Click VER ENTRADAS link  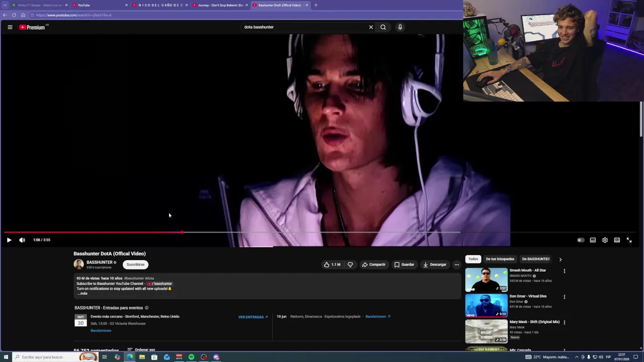point(253,317)
